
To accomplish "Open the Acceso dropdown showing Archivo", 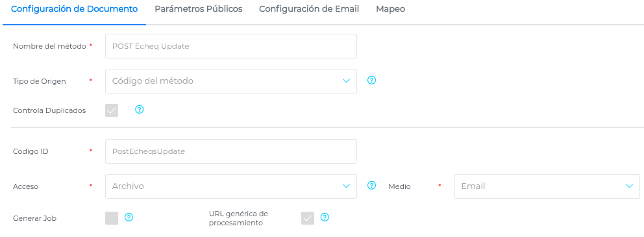I will (231, 186).
